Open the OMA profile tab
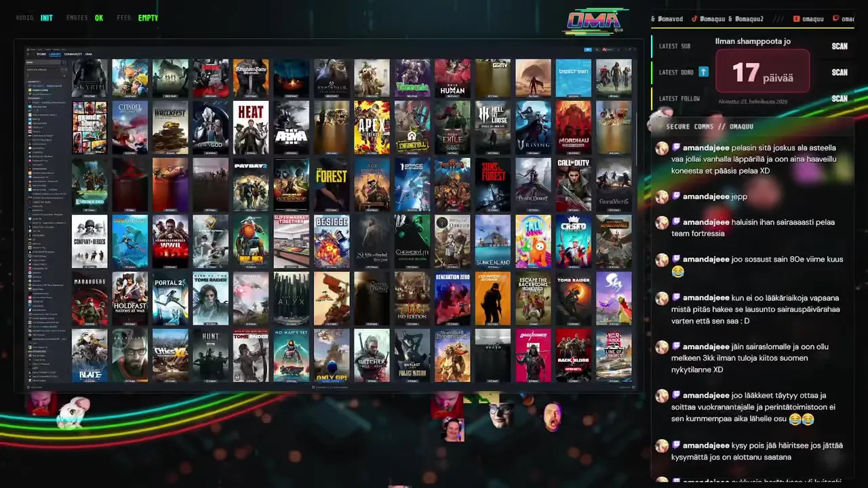The height and width of the screenshot is (488, 868). 89,54
